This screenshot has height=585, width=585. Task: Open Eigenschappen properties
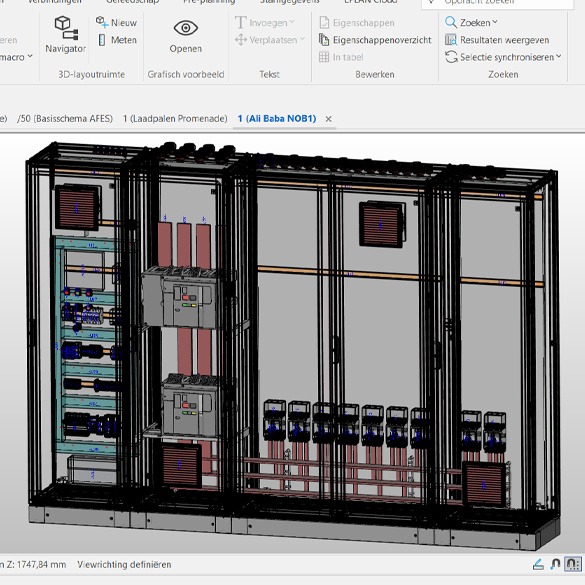click(x=357, y=23)
